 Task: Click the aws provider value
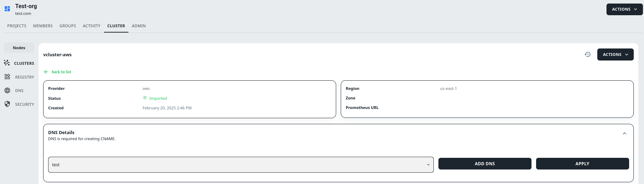pyautogui.click(x=146, y=88)
